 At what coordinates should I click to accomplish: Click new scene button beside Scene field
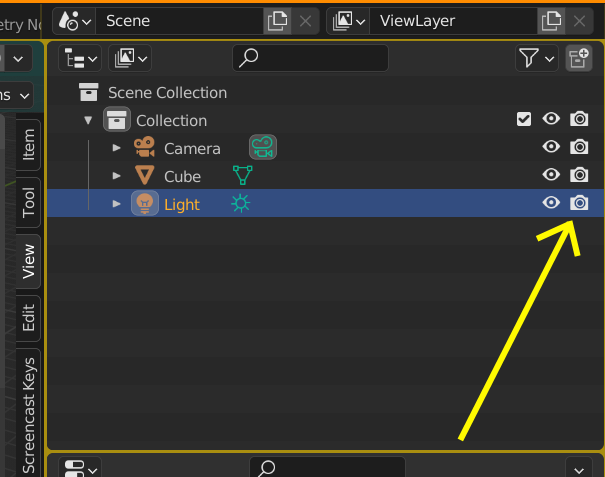(277, 20)
